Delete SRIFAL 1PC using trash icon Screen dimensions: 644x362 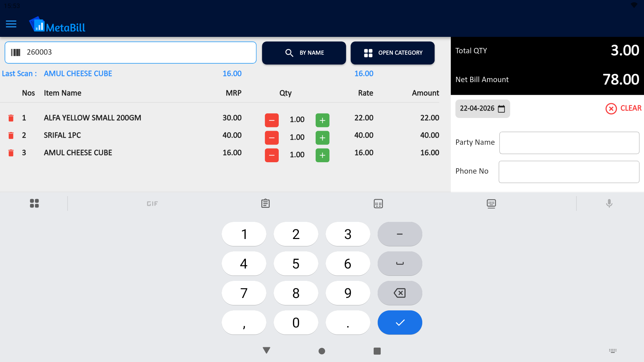coord(10,135)
